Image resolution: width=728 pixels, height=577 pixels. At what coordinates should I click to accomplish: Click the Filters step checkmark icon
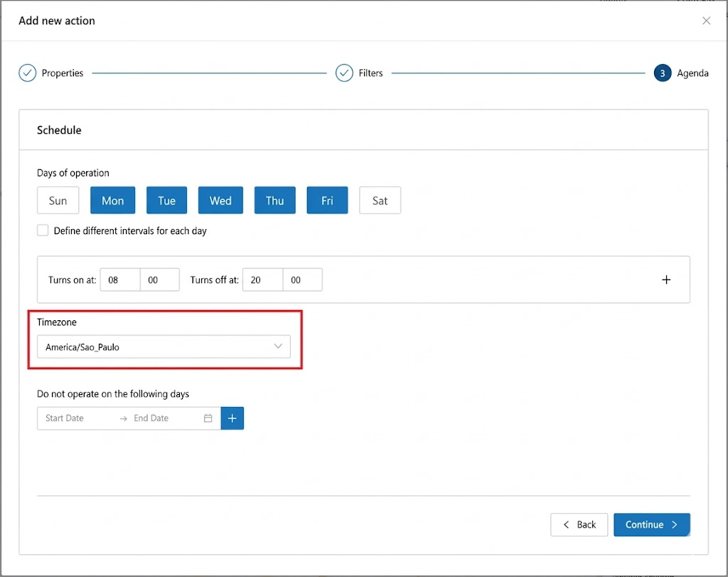[344, 73]
